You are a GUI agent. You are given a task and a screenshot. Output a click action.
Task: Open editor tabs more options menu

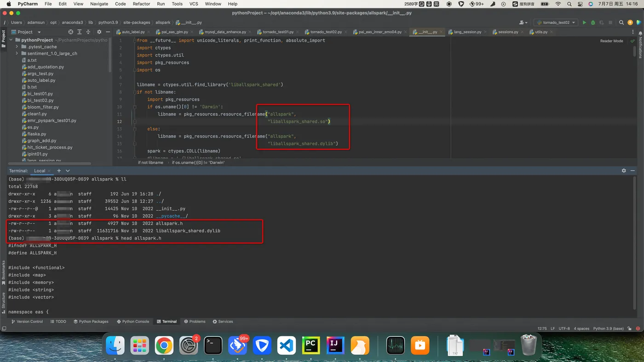pyautogui.click(x=633, y=32)
